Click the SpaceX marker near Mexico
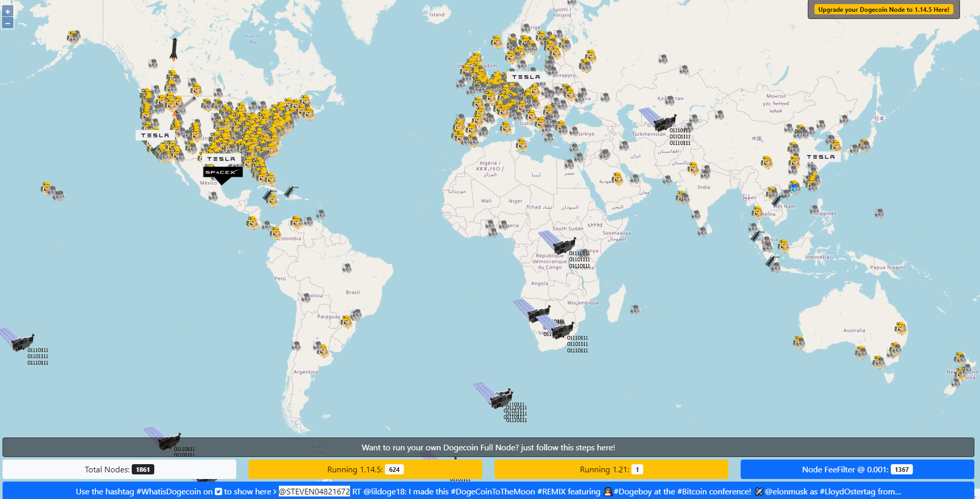 tap(222, 174)
